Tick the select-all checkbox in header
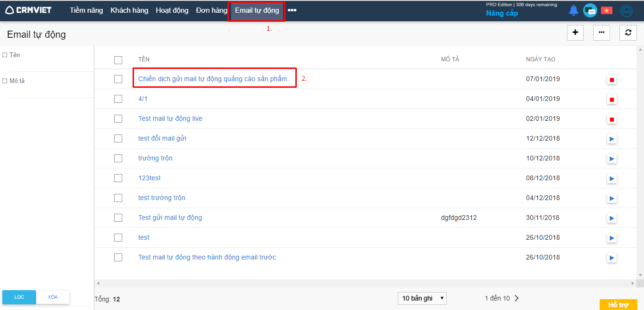Viewport: 644px width, 310px height. pos(118,60)
